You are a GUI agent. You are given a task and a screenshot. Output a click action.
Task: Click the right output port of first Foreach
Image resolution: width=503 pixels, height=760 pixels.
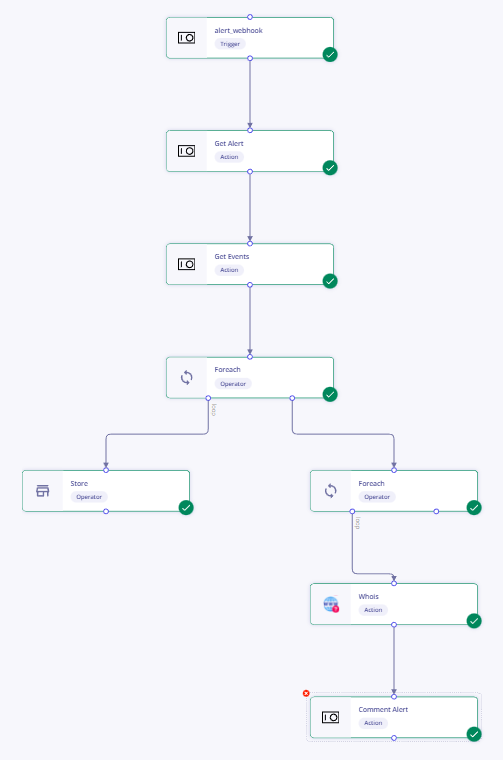(x=292, y=398)
